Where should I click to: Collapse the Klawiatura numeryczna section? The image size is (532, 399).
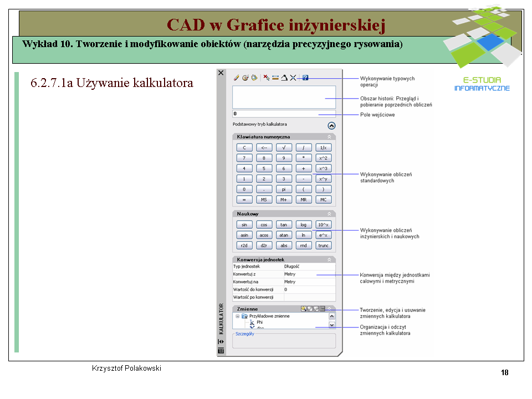[x=329, y=136]
